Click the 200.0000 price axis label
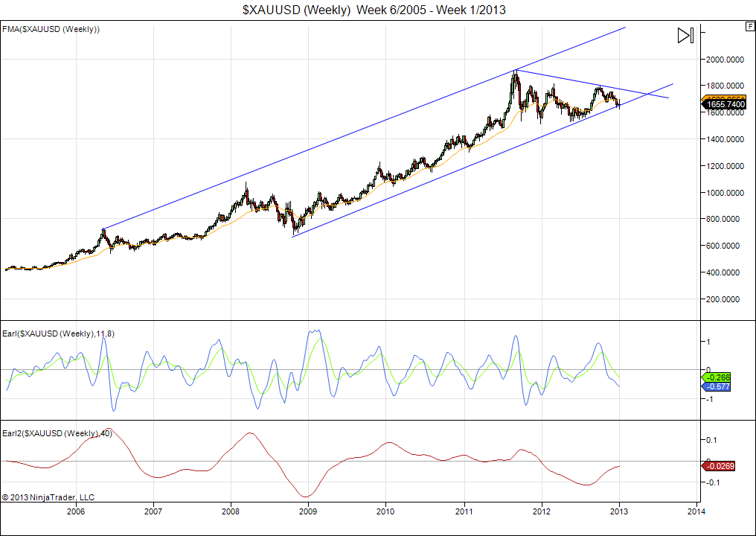Viewport: 756px width, 536px height. click(x=727, y=299)
